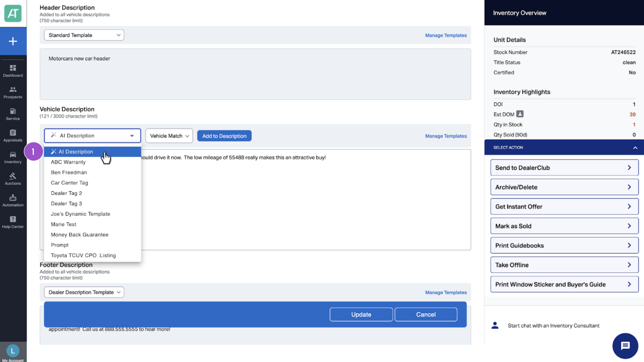Viewport: 644px width, 362px height.
Task: Select Joe's Dynamic Template
Action: [x=92, y=214]
